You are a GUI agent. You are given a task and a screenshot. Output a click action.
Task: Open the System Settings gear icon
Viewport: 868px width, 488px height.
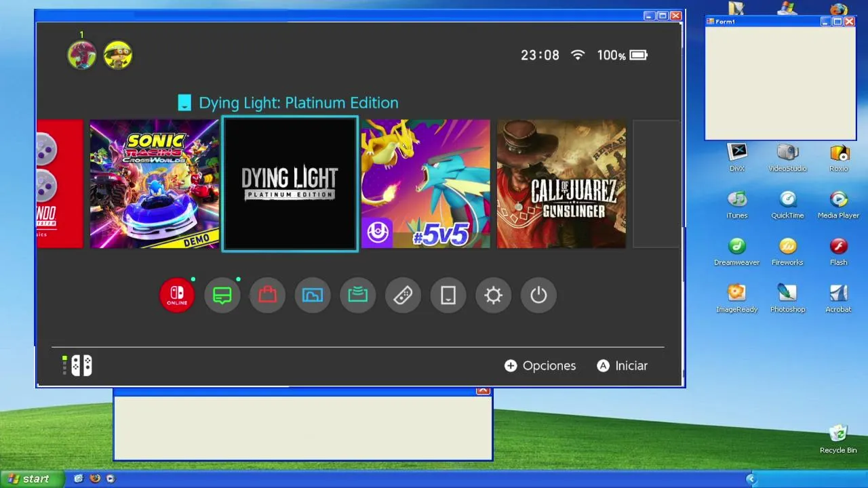point(494,295)
